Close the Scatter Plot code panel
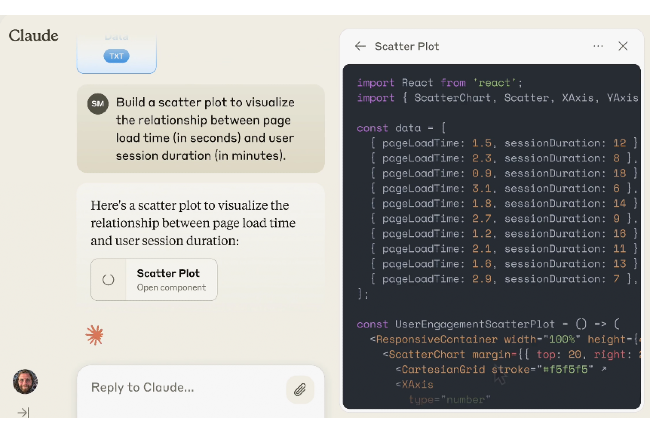This screenshot has height=433, width=650. click(x=623, y=46)
